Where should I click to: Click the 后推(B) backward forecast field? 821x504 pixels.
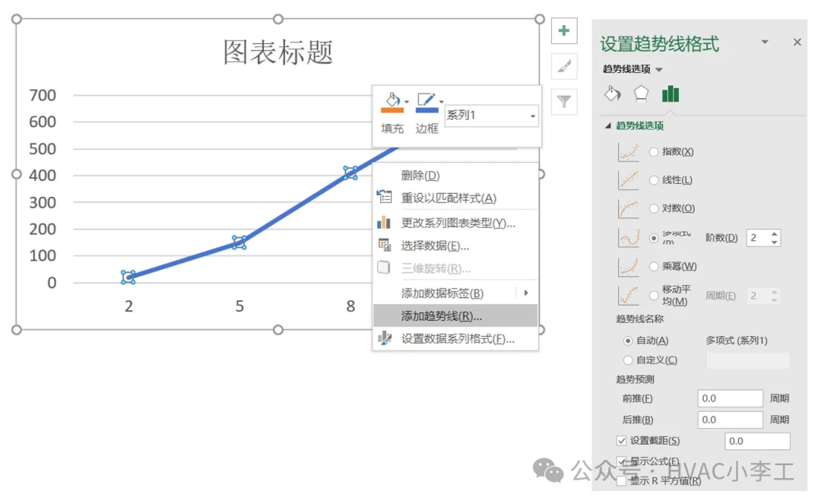point(730,420)
